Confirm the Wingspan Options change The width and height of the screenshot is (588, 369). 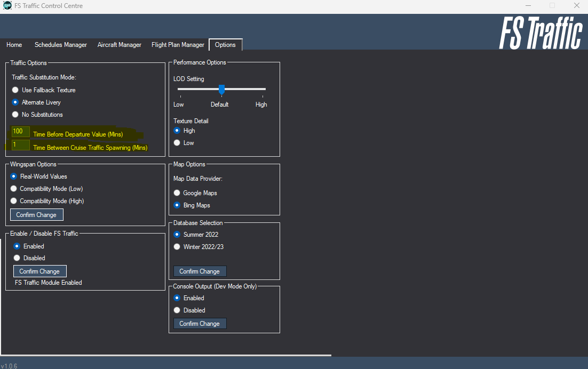point(36,214)
